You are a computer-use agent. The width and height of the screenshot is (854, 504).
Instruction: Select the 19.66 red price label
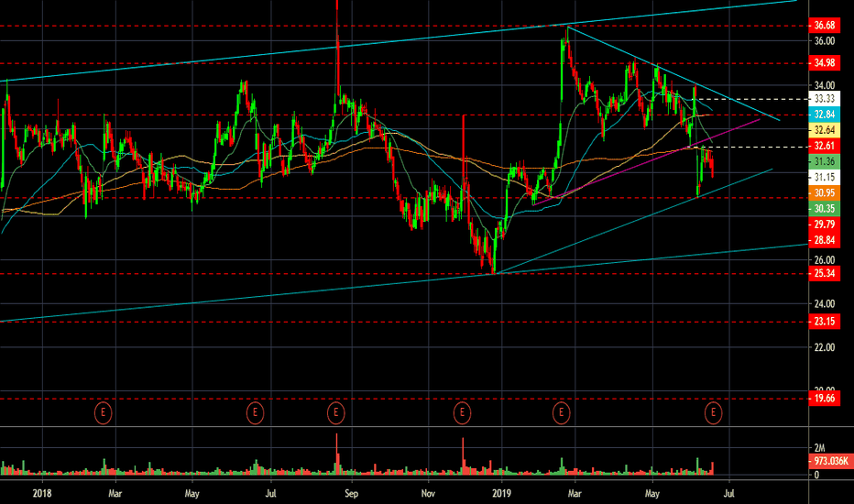[825, 399]
